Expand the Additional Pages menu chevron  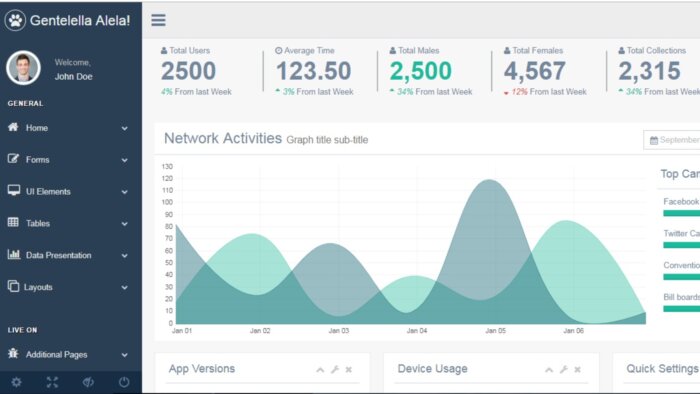tap(125, 355)
